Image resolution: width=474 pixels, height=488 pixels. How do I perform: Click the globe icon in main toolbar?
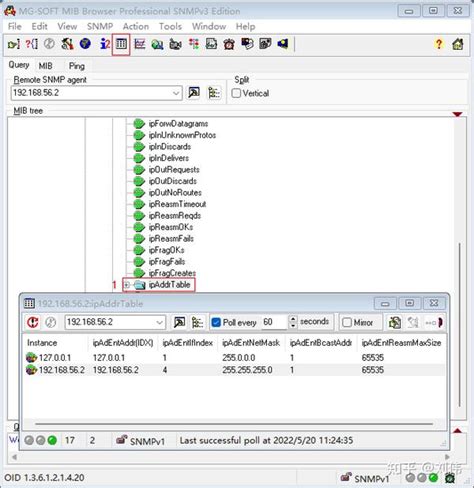click(85, 44)
